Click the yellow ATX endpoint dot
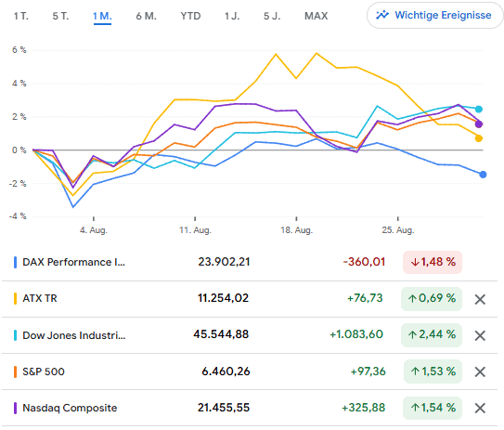Image resolution: width=504 pixels, height=430 pixels. [479, 138]
